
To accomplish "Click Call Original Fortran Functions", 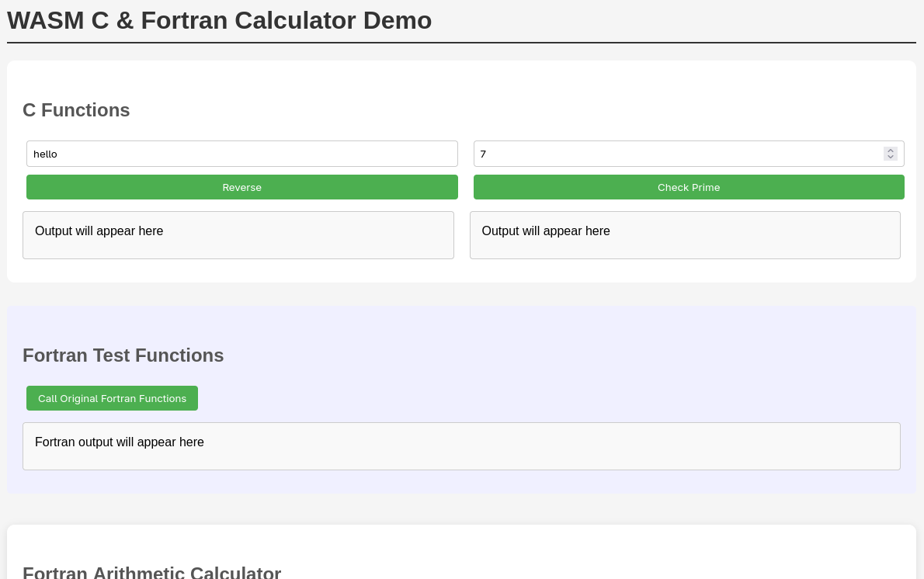I will (112, 398).
